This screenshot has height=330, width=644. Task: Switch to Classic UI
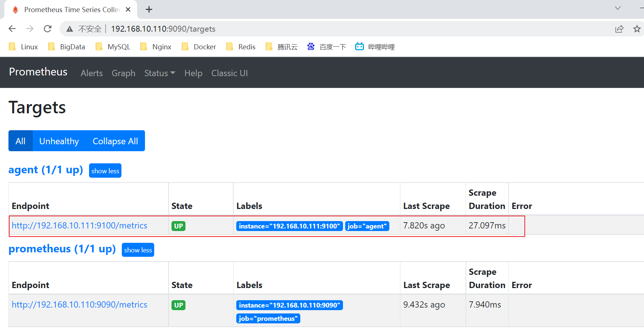(x=230, y=73)
